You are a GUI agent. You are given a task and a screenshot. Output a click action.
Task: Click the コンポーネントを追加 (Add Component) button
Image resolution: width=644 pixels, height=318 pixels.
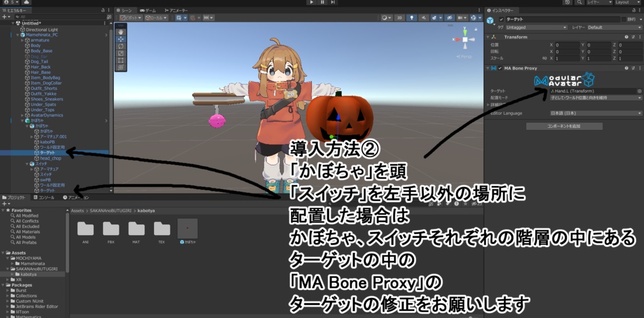(x=564, y=126)
